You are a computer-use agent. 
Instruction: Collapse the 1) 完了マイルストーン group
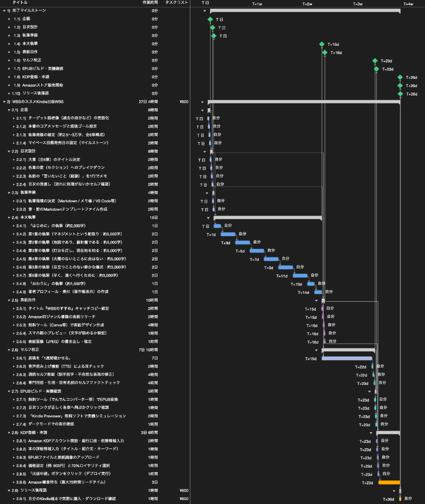tap(4, 11)
